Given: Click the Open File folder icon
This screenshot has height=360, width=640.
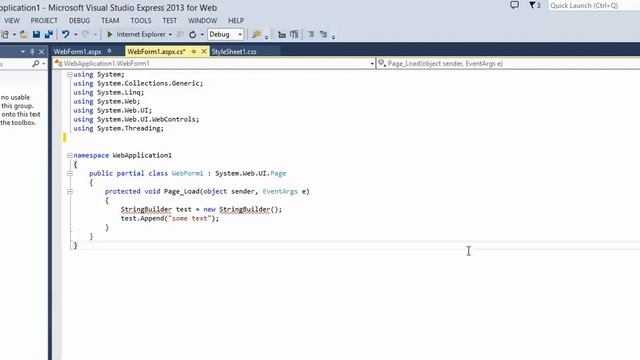Looking at the screenshot, I should [x=24, y=35].
